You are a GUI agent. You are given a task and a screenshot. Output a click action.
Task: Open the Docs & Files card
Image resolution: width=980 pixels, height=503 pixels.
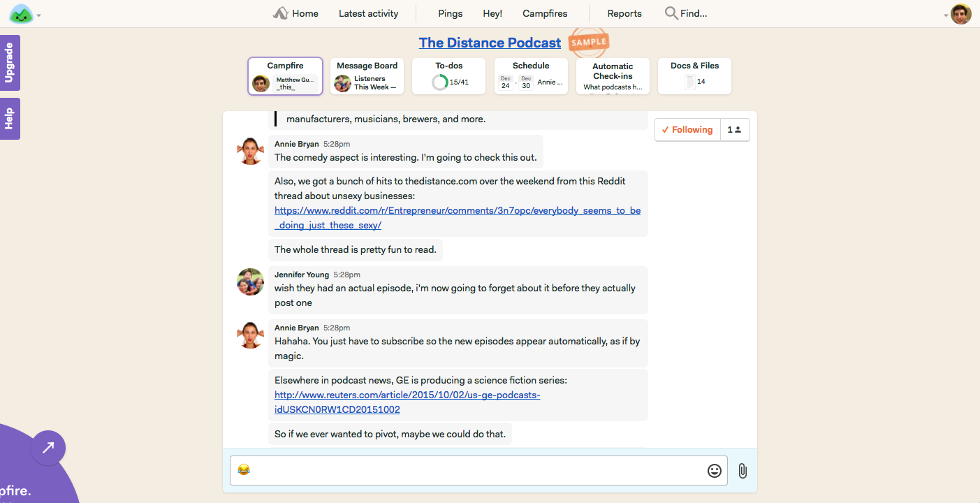tap(694, 76)
